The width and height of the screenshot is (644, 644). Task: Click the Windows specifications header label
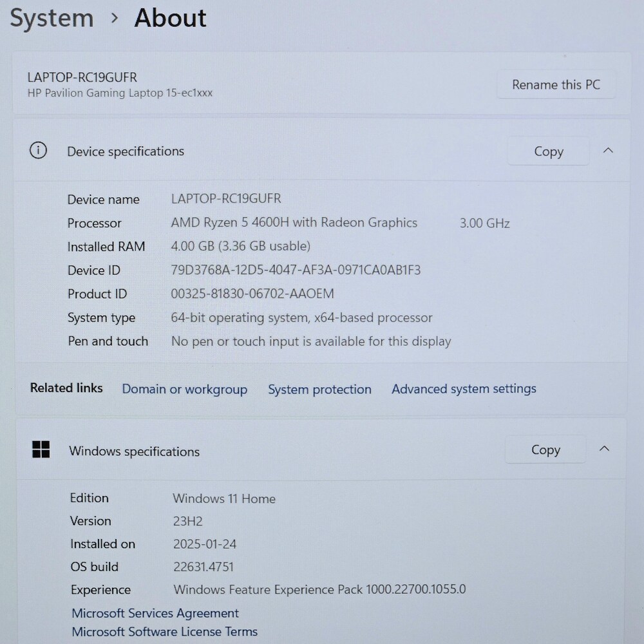(134, 451)
